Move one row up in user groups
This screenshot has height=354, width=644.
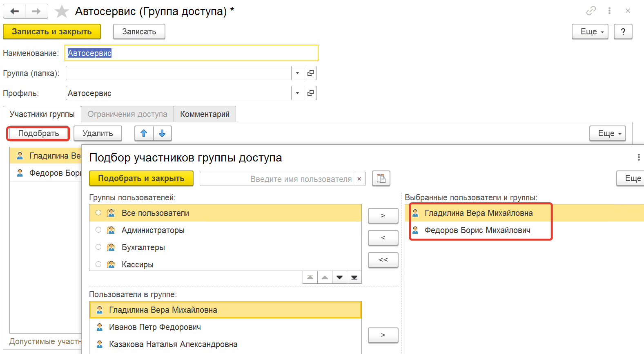325,278
